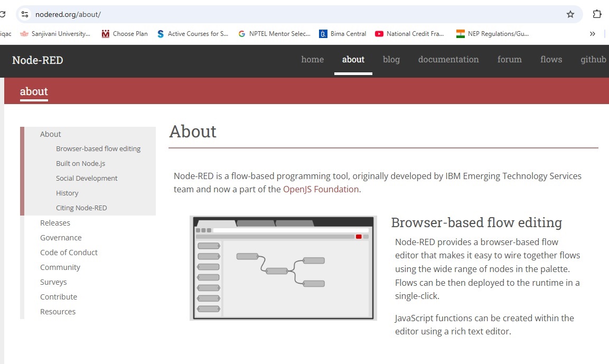
Task: Select the about nav item
Action: pyautogui.click(x=353, y=60)
